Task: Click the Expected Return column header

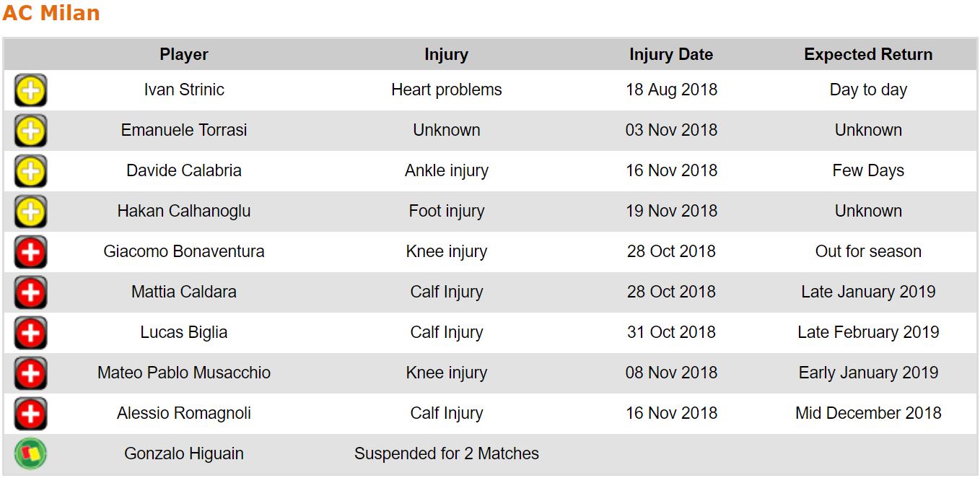Action: (x=868, y=55)
